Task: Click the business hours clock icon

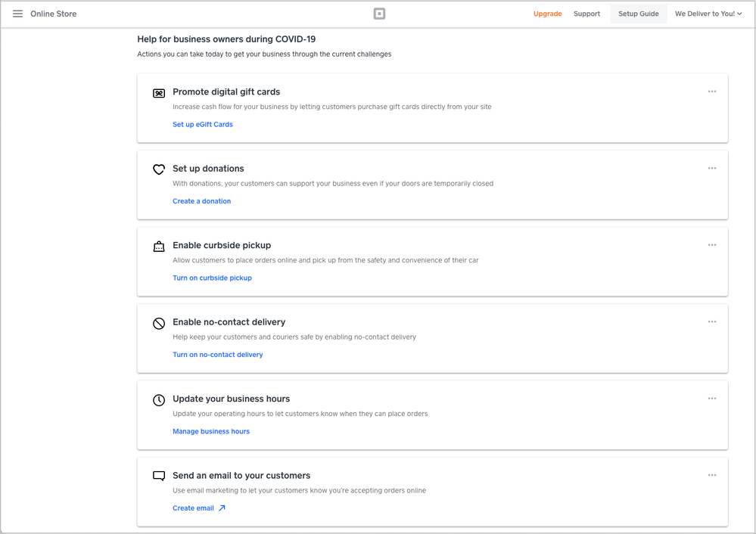Action: [159, 400]
